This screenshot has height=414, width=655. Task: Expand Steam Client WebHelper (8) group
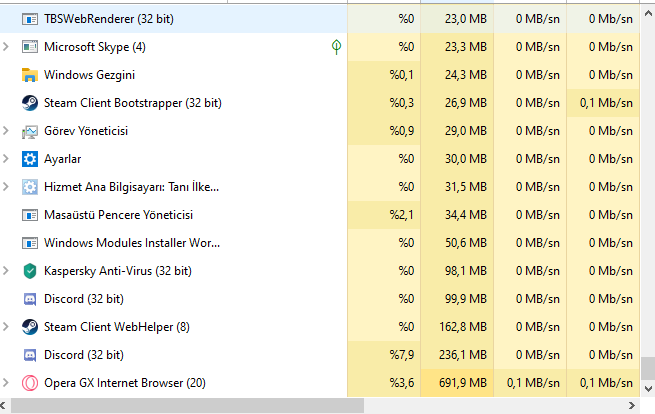6,327
